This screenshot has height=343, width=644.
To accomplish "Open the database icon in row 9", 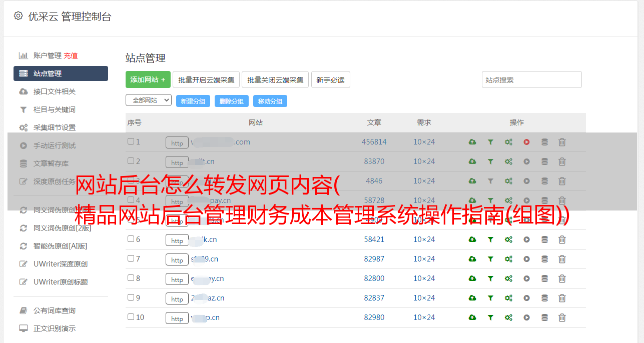I will (544, 298).
